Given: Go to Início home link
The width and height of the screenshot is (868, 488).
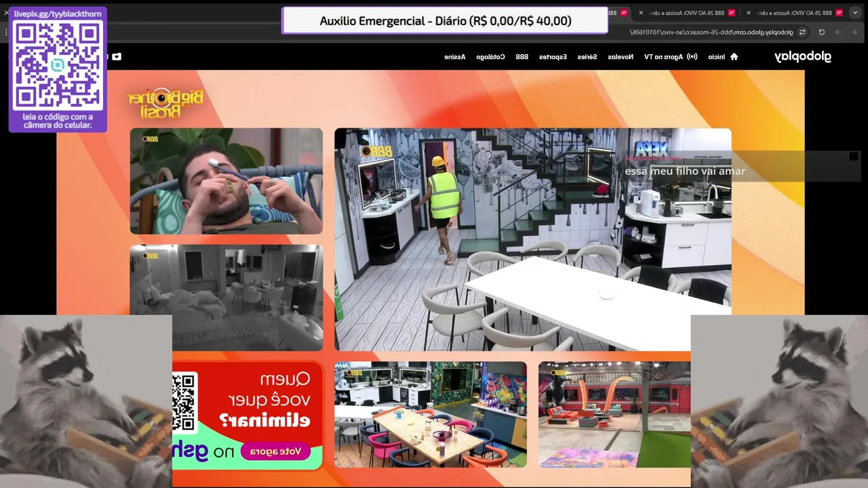Looking at the screenshot, I should [x=723, y=57].
